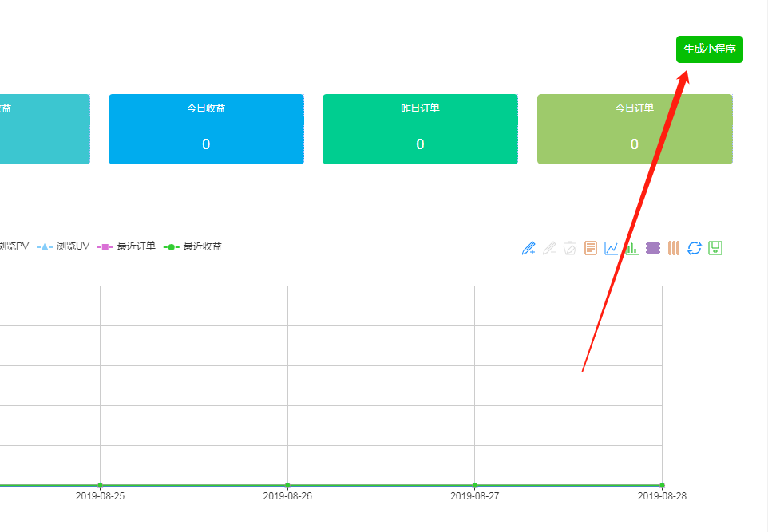
Task: Open the 今日收益 stat card
Action: point(206,129)
